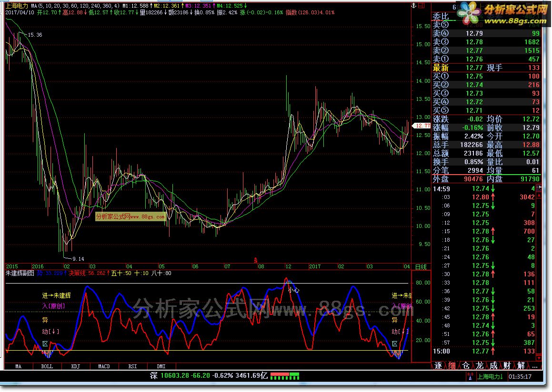This screenshot has width=552, height=392.
Task: Click the 9.14 low price label on chart
Action: click(78, 259)
